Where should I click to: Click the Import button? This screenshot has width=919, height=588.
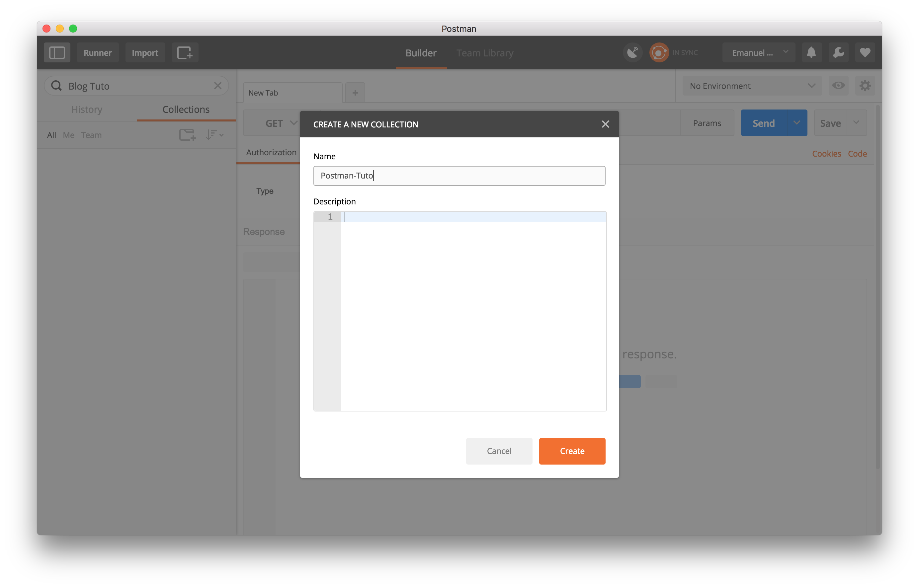[145, 53]
